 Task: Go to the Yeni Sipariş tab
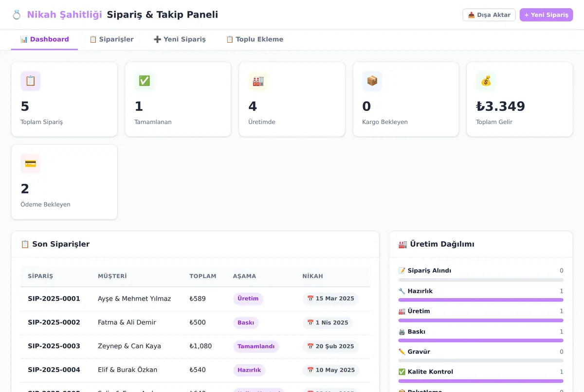pyautogui.click(x=180, y=39)
